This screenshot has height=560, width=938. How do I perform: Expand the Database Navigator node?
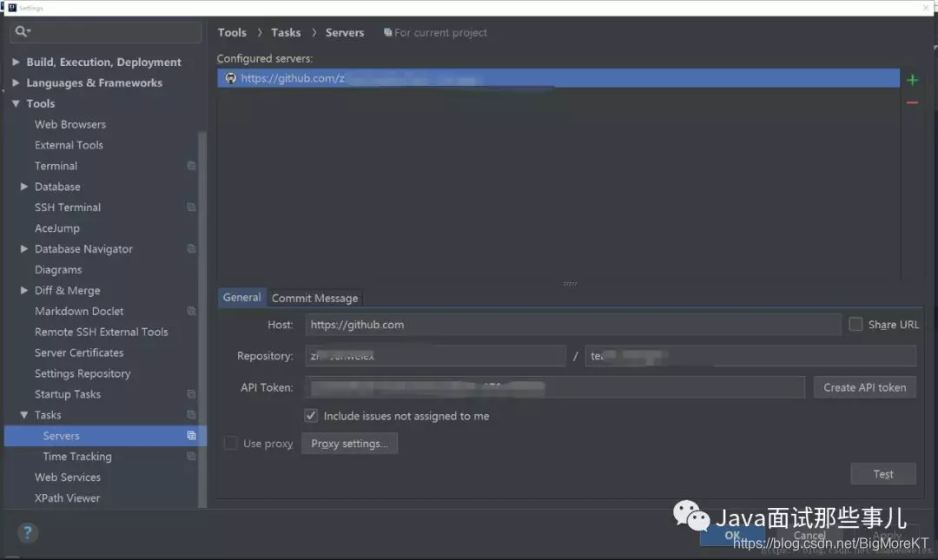pos(24,249)
